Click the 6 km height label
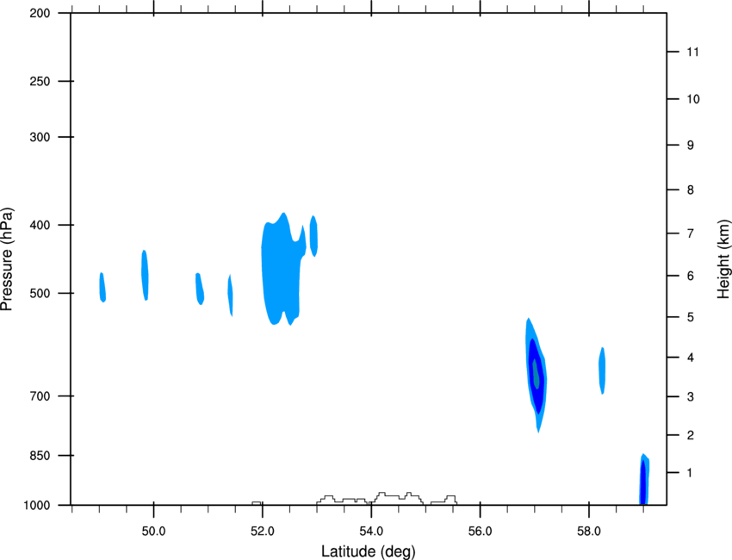 [691, 276]
